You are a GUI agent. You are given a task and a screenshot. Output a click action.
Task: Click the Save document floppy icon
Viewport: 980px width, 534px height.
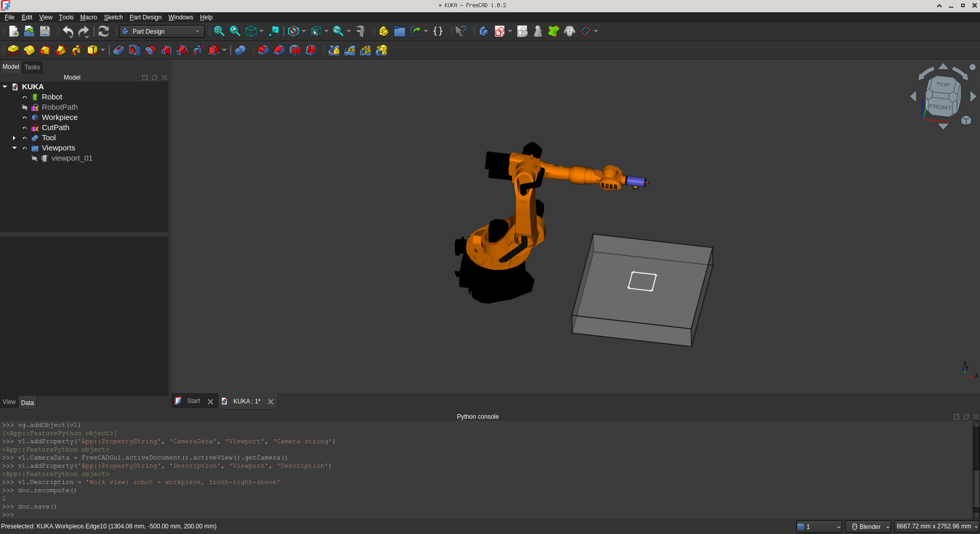(45, 32)
